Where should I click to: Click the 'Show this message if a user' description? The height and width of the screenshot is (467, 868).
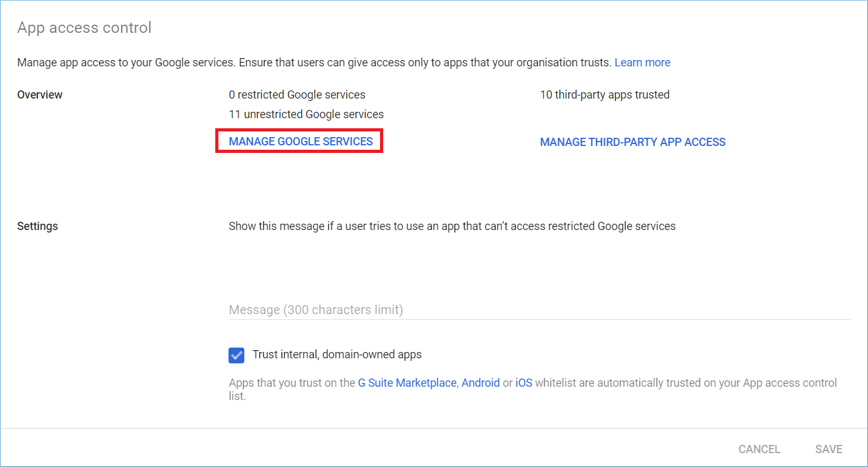click(x=452, y=226)
